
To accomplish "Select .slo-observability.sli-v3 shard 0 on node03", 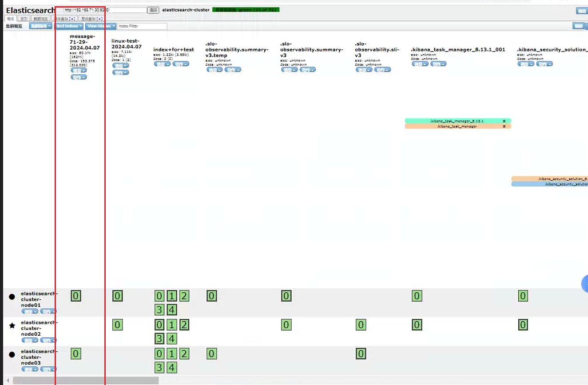I will pos(361,353).
